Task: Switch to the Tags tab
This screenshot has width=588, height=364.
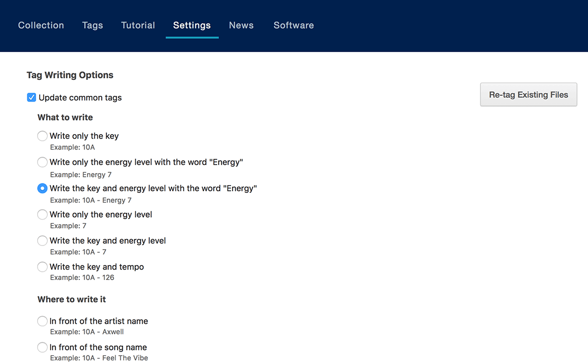Action: (x=92, y=25)
